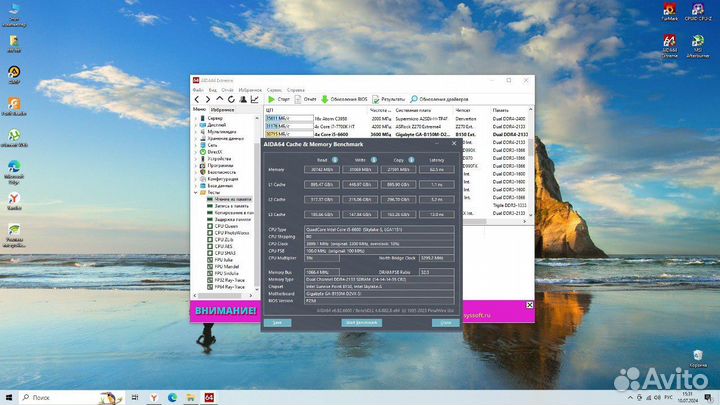Click Save in the benchmark dialog

point(277,323)
